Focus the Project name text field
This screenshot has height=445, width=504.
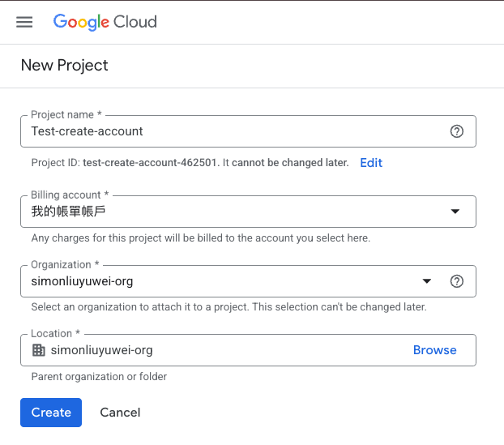tap(235, 131)
